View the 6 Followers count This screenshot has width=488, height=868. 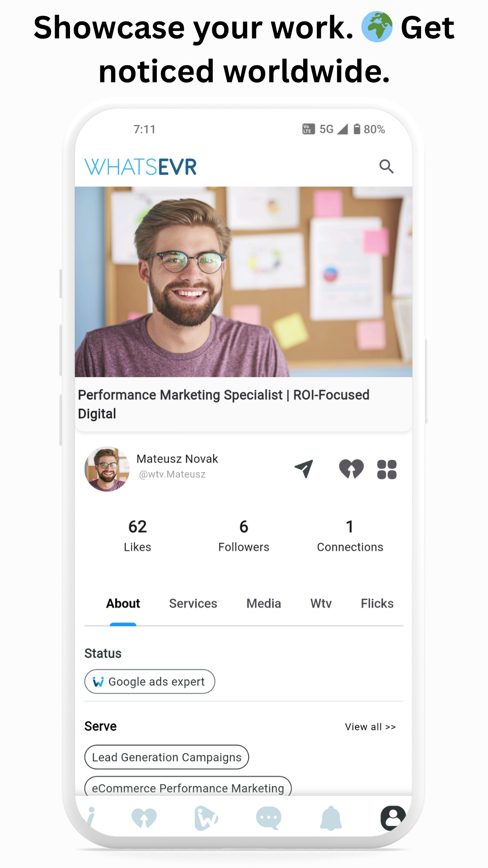point(244,536)
